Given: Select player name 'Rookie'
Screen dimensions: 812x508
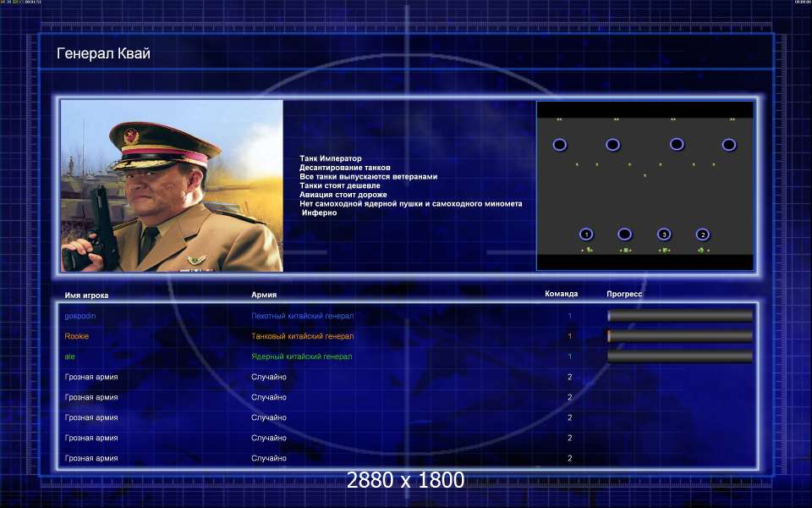Looking at the screenshot, I should coord(77,336).
